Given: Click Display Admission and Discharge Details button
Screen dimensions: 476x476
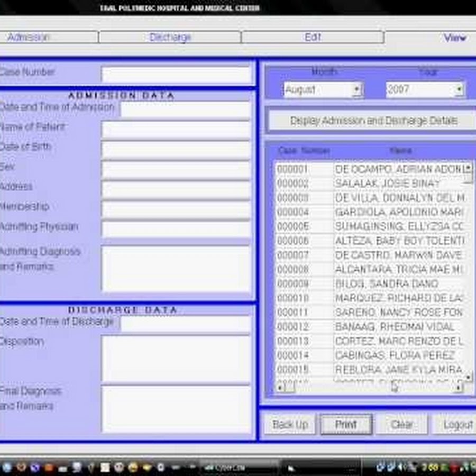Looking at the screenshot, I should click(373, 121).
